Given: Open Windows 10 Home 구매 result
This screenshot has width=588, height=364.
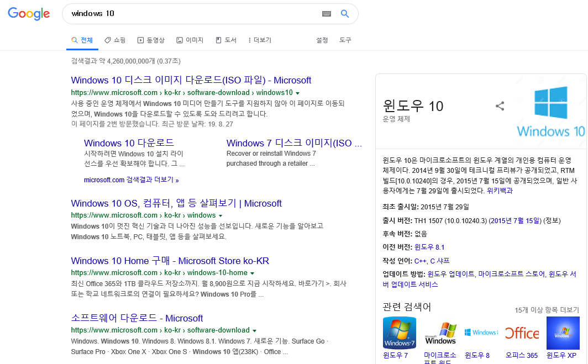Looking at the screenshot, I should pyautogui.click(x=170, y=261).
